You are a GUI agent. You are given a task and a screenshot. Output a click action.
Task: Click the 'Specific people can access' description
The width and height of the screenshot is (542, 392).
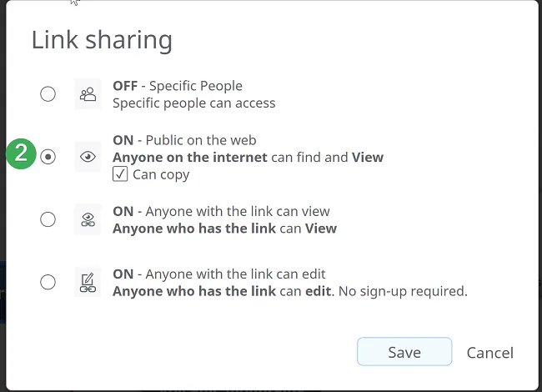[193, 103]
